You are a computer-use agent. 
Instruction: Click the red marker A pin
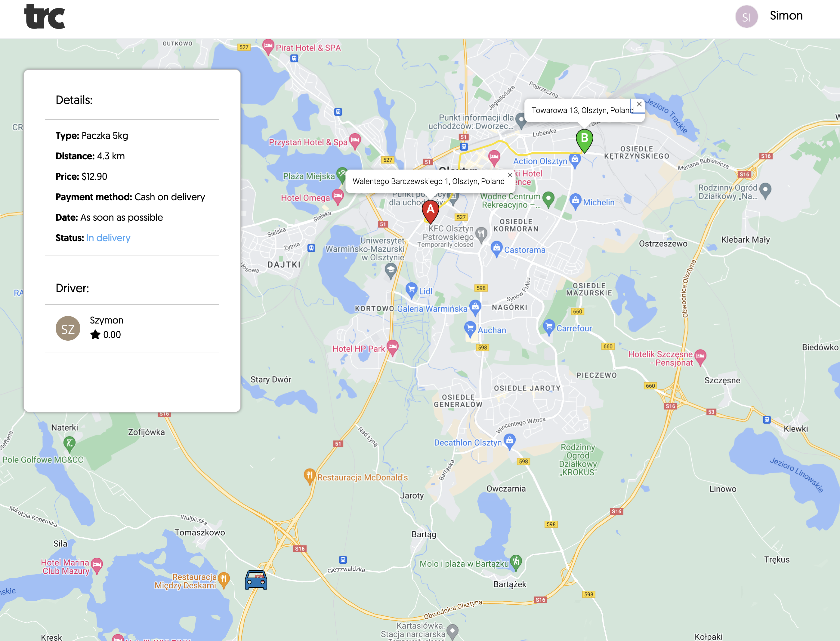point(430,210)
